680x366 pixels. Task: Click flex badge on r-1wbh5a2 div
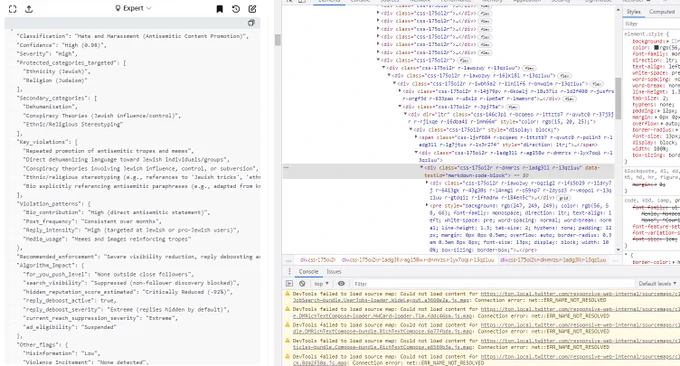click(x=597, y=84)
